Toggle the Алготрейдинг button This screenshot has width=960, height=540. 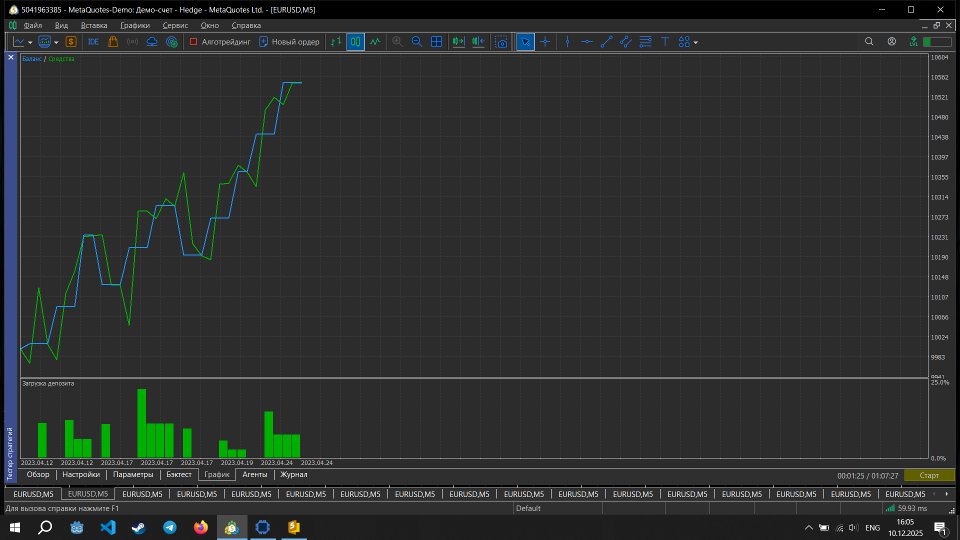[x=220, y=42]
